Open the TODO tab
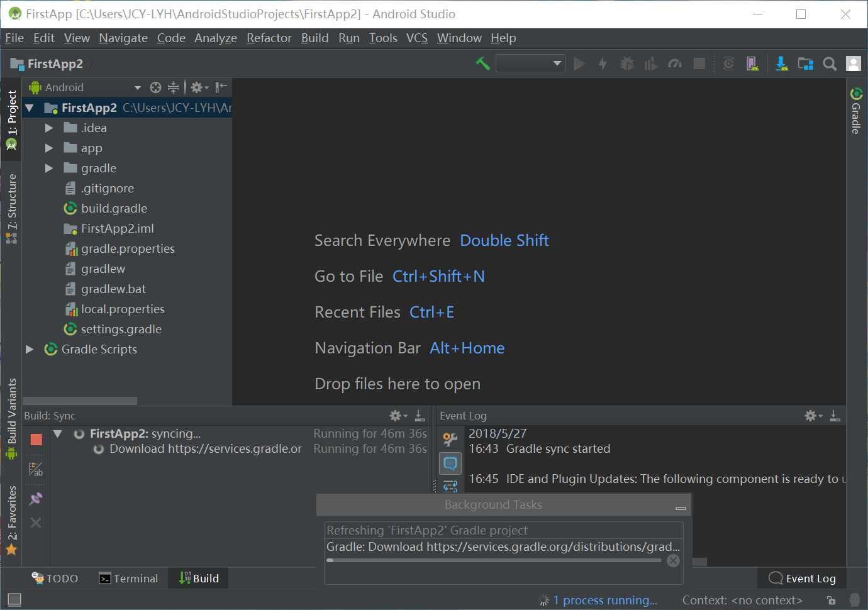The image size is (868, 610). 55,579
